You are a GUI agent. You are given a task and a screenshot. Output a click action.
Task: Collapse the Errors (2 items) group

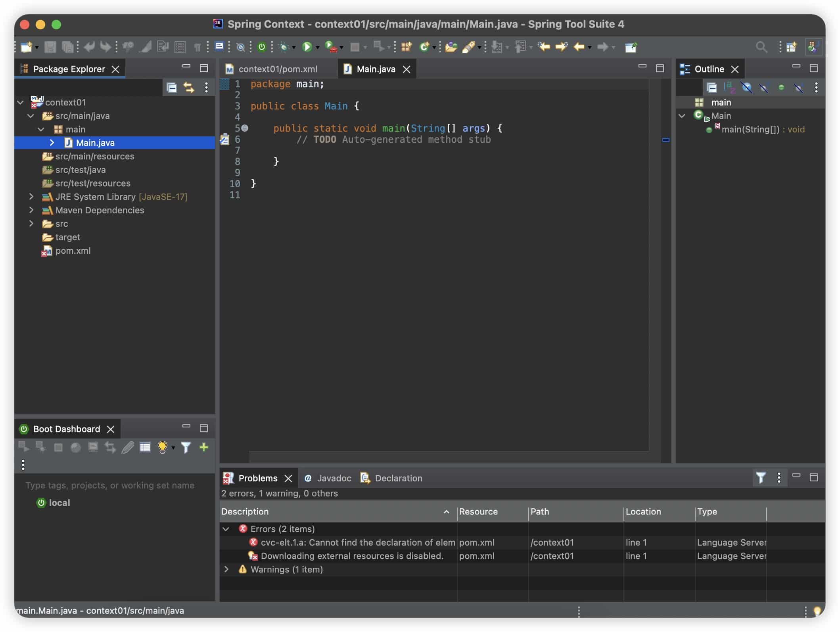[x=226, y=529]
